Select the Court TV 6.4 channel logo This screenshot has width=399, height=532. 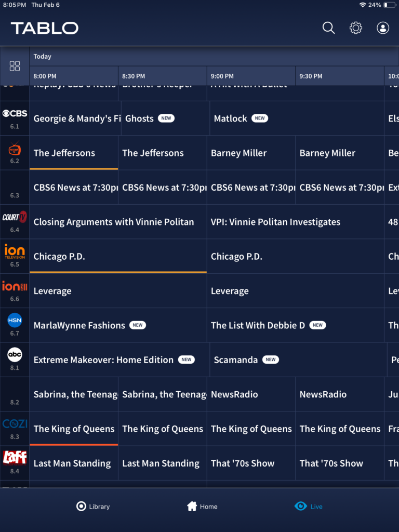(x=15, y=218)
